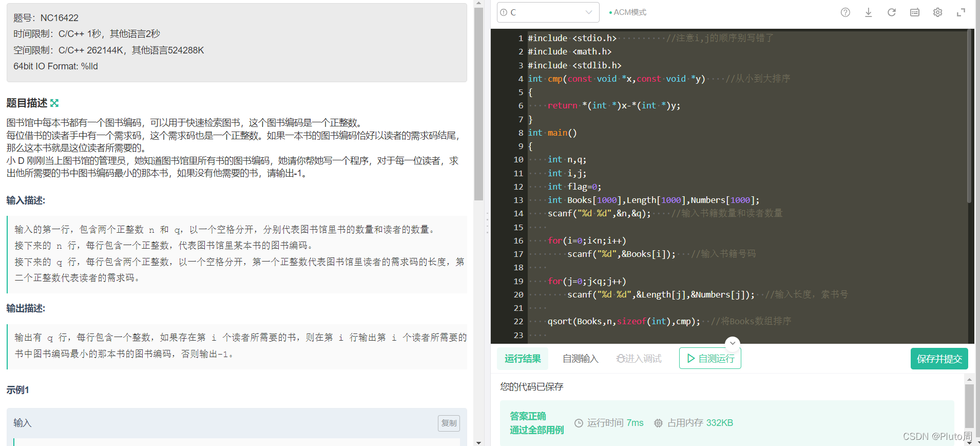Open the C language dropdown
Image resolution: width=980 pixels, height=446 pixels.
548,12
